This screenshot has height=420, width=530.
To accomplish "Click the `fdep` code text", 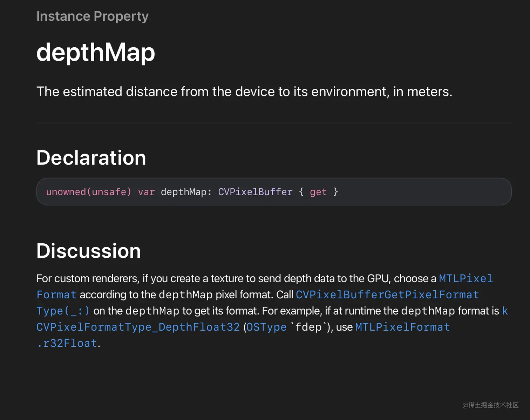I will tap(308, 327).
